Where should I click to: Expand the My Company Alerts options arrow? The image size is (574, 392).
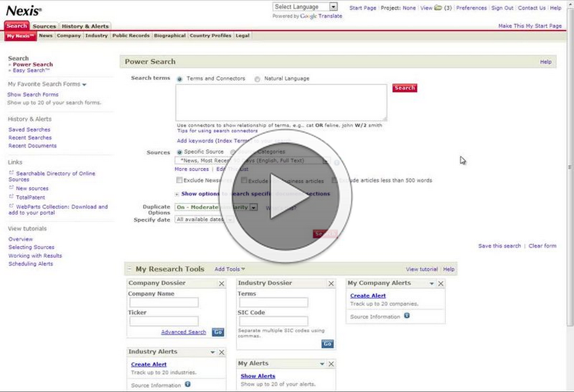432,283
